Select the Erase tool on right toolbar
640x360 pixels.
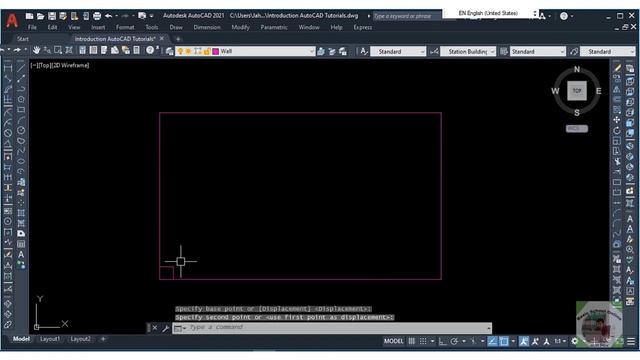(617, 68)
